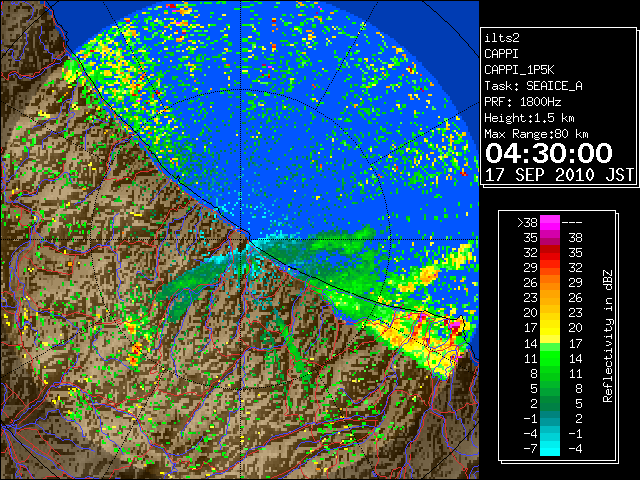This screenshot has width=640, height=480.
Task: Click the 'PRF: 1800Hz' line
Action: click(x=522, y=102)
